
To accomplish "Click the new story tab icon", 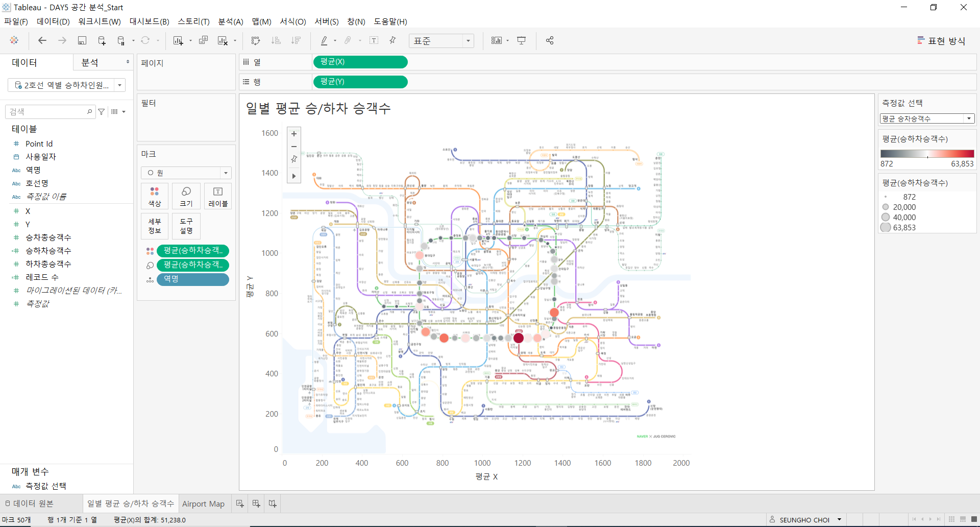I will click(273, 504).
